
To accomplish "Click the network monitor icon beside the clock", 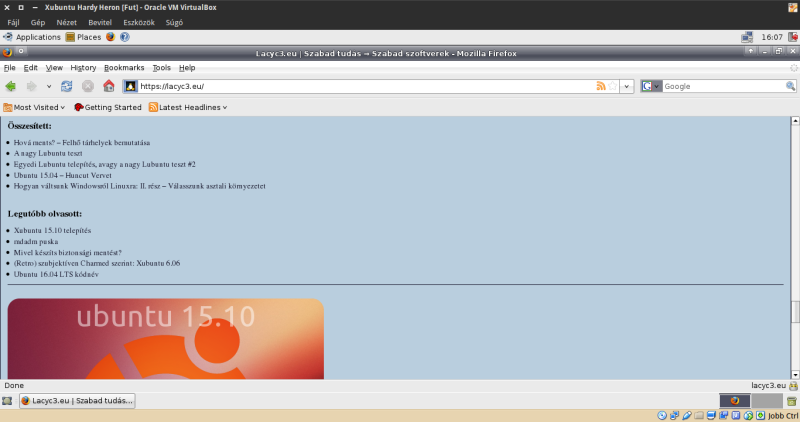I will (747, 37).
